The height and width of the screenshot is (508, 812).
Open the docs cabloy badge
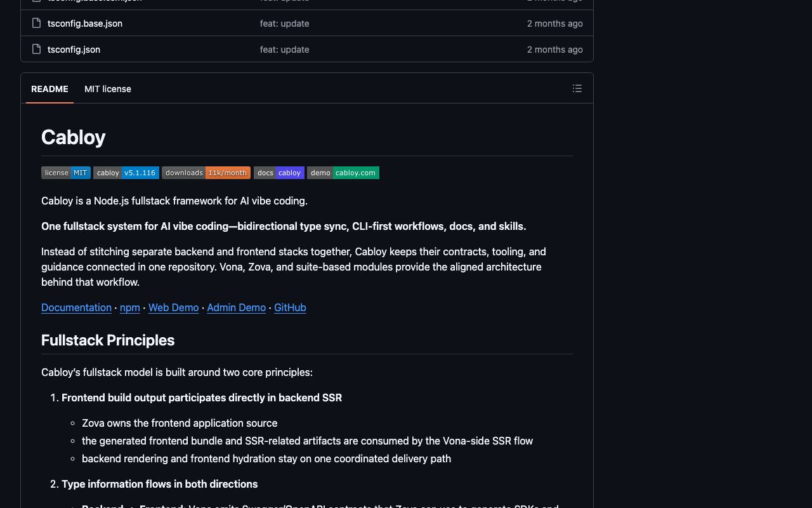click(279, 173)
